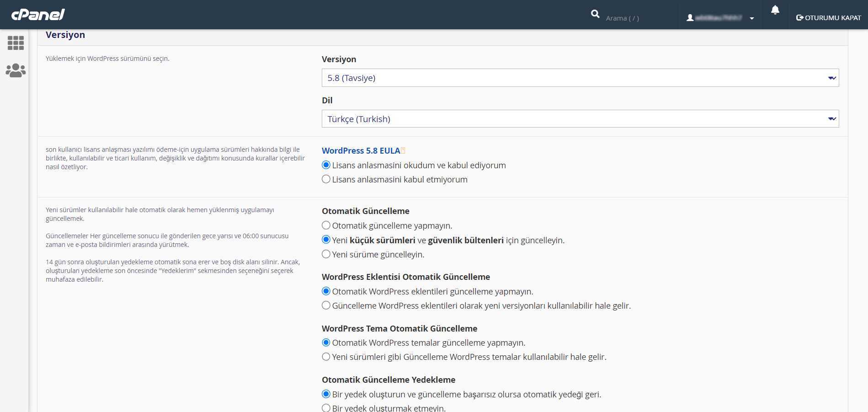Click 'Otomatik Güncelleme Yedekleme' heading
Image resolution: width=868 pixels, height=412 pixels.
pyautogui.click(x=389, y=380)
